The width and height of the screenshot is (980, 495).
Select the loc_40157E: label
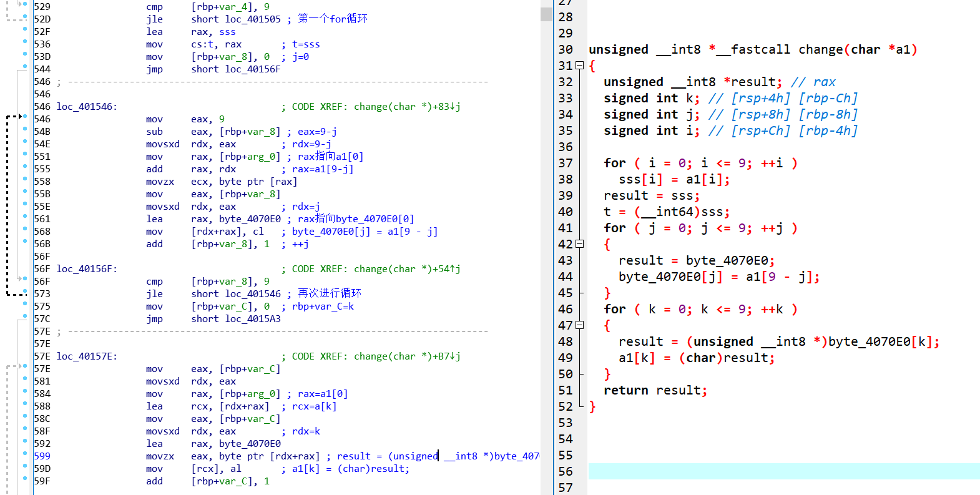87,356
